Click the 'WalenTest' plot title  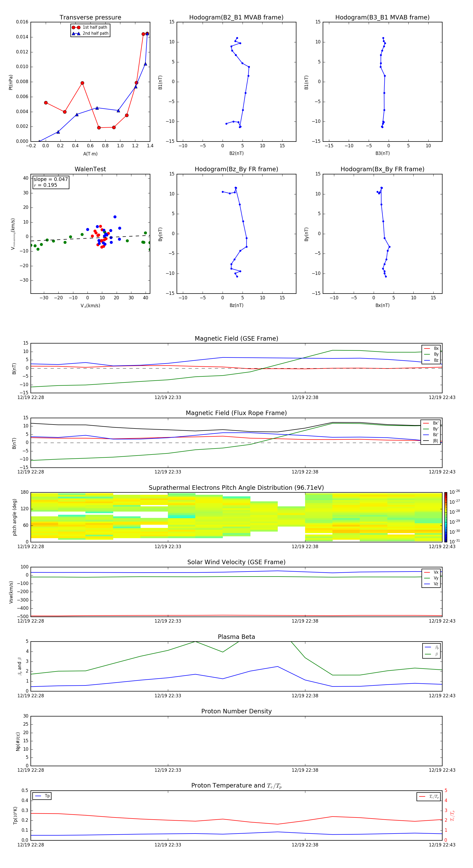tap(90, 169)
